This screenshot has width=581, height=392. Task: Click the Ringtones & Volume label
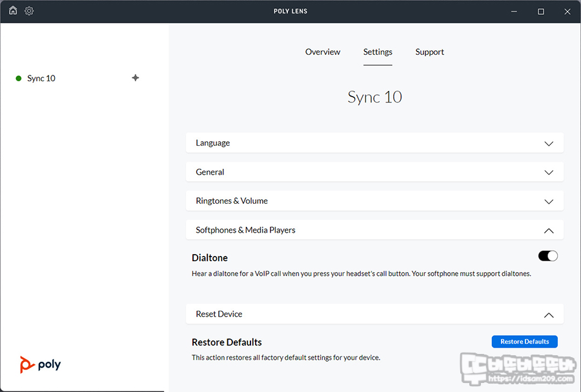pos(232,201)
